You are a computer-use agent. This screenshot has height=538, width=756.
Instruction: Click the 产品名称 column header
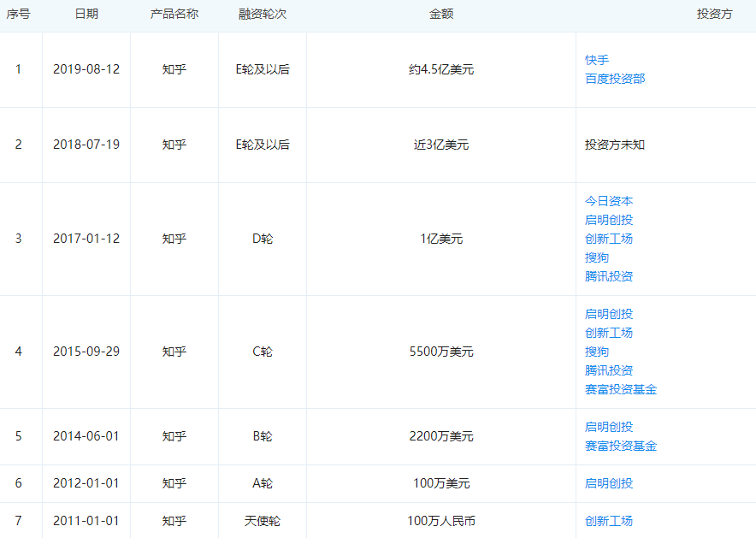click(x=174, y=15)
